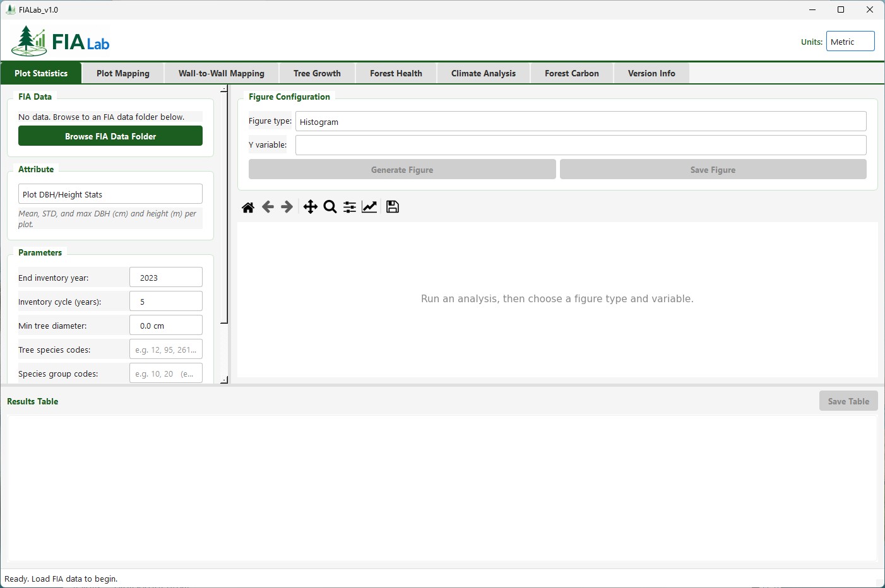
Task: Click the Tree species codes field
Action: [x=166, y=349]
